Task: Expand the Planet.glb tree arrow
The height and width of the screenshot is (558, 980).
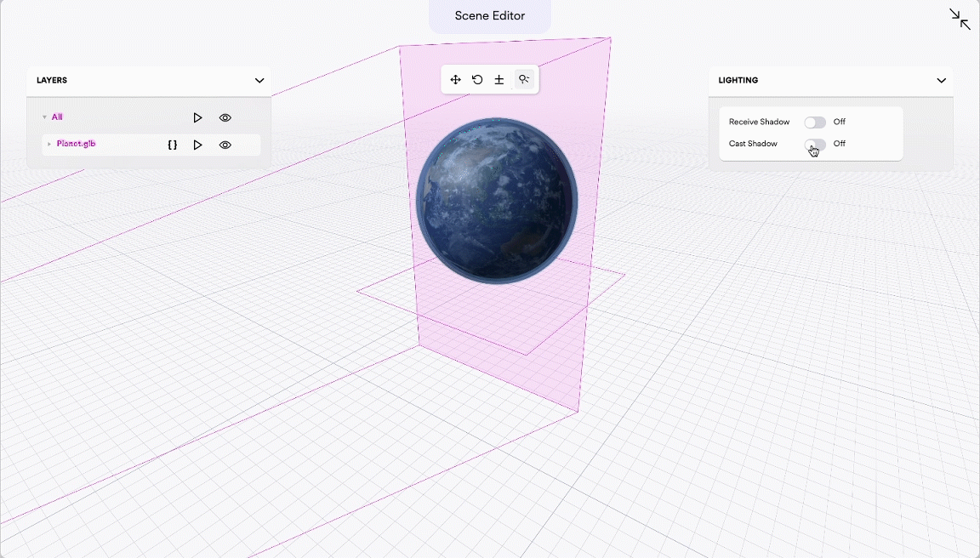Action: pos(49,145)
